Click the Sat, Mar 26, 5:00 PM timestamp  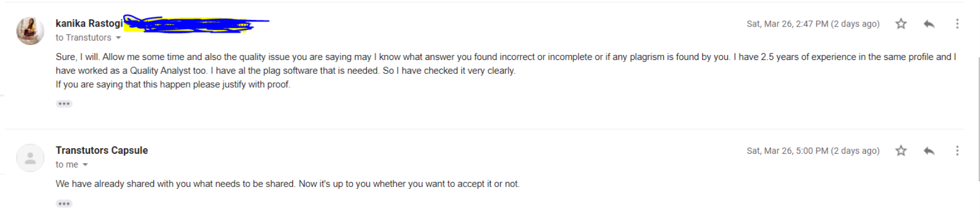click(x=813, y=151)
